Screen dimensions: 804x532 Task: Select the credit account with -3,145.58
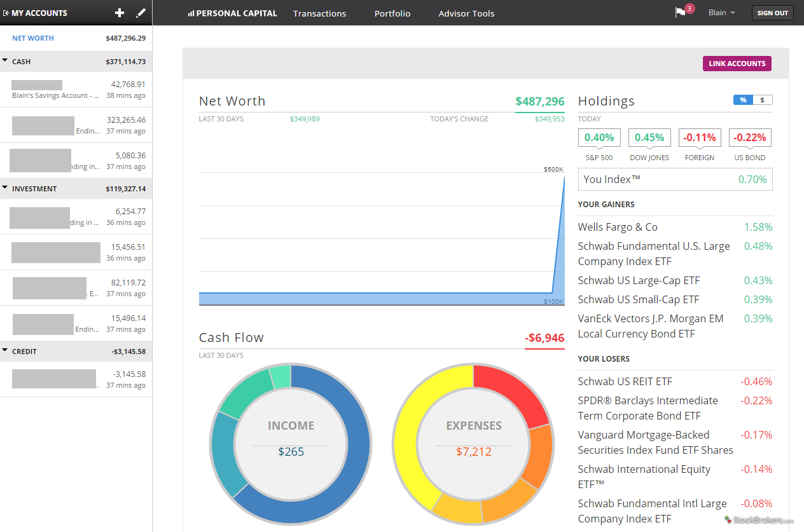point(76,379)
